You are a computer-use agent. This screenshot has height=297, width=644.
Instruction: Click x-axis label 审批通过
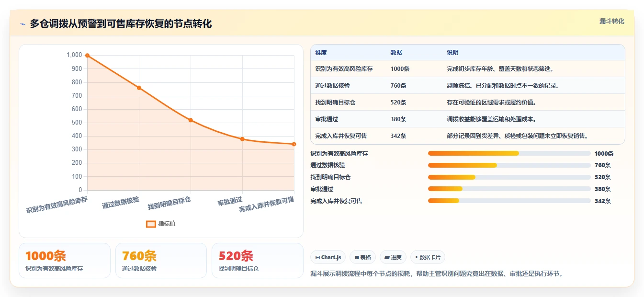tap(230, 201)
